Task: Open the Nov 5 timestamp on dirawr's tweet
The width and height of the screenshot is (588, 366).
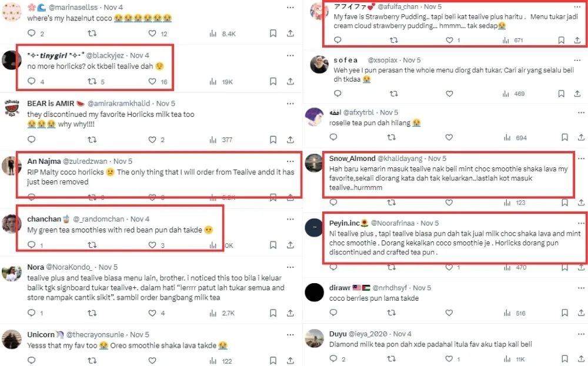Action: click(x=422, y=288)
